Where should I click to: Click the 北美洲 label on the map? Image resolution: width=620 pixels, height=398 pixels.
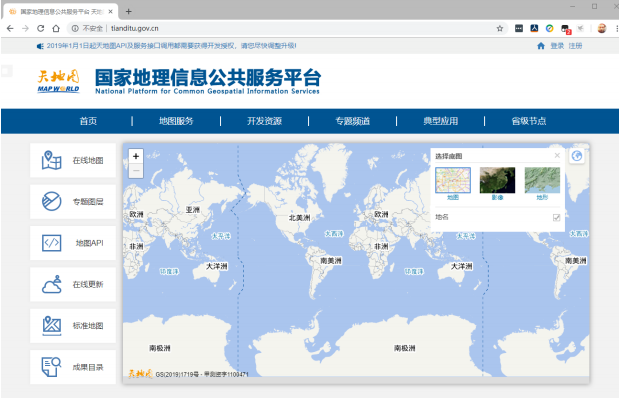pos(299,218)
